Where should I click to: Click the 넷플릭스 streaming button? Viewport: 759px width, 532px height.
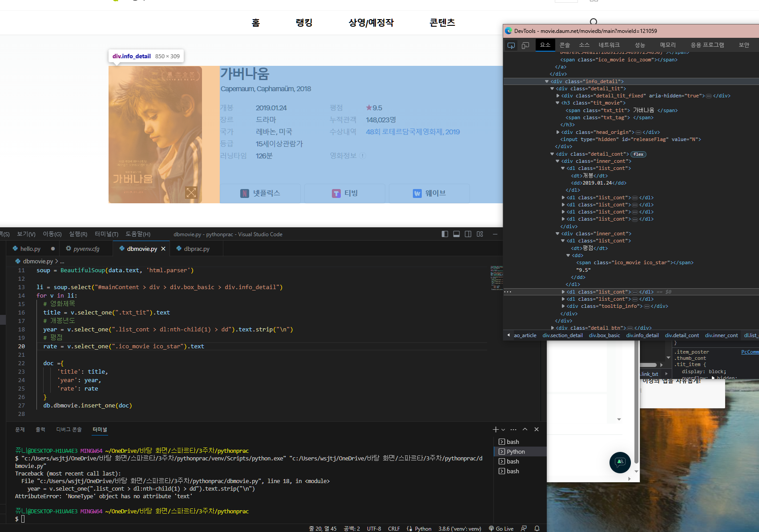click(x=260, y=193)
